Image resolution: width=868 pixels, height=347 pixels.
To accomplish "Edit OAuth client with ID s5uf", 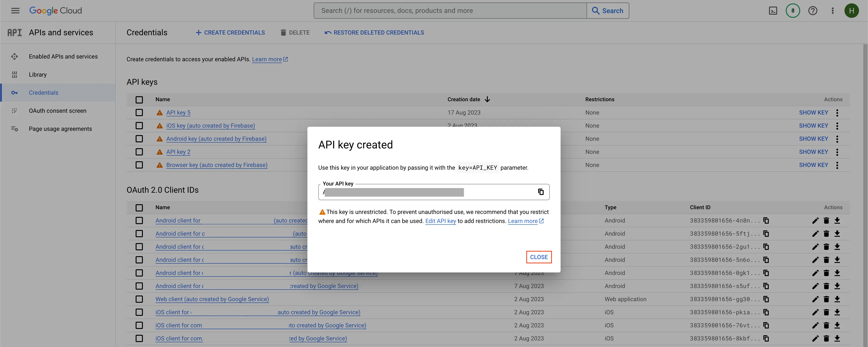I will (x=815, y=286).
